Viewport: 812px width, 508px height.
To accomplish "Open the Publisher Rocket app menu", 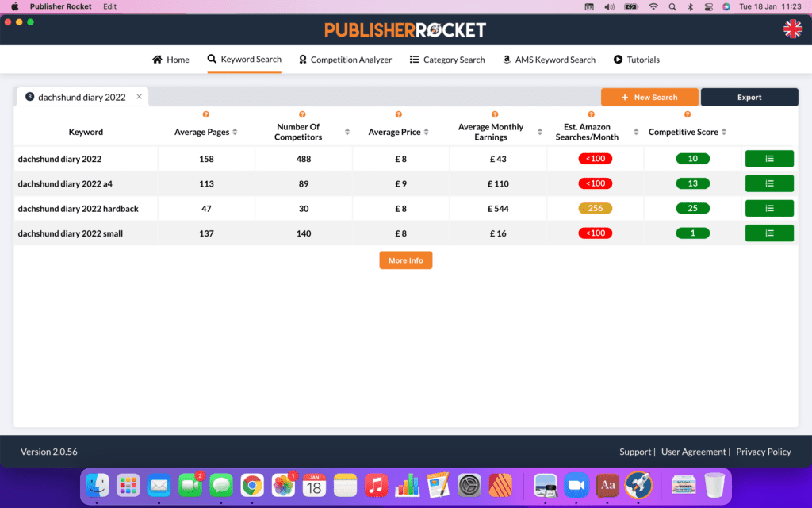I will tap(60, 6).
